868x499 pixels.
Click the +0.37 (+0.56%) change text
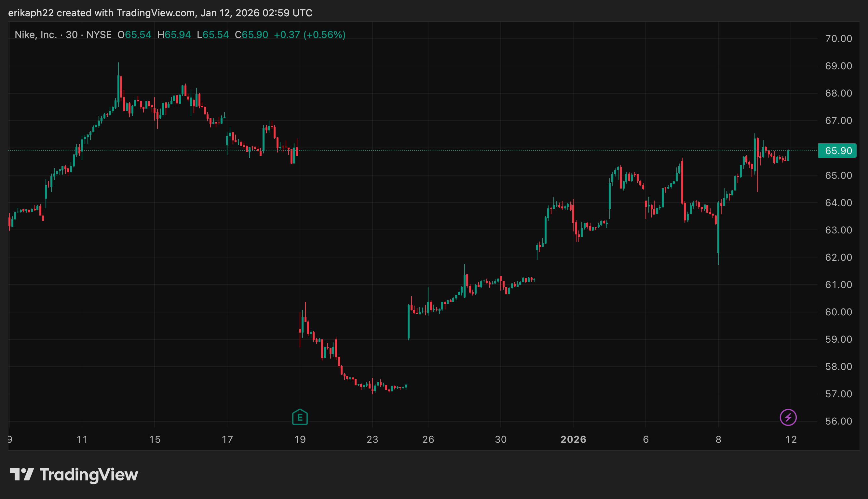(x=309, y=35)
